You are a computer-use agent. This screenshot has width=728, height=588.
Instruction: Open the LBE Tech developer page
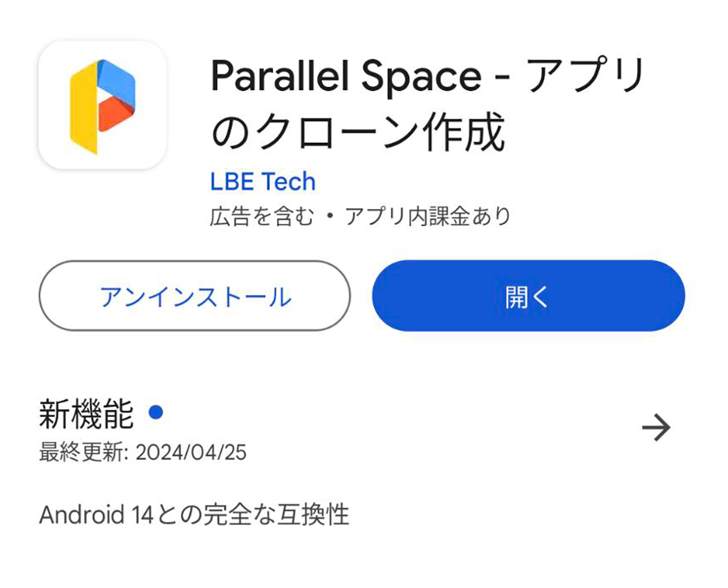[x=262, y=182]
